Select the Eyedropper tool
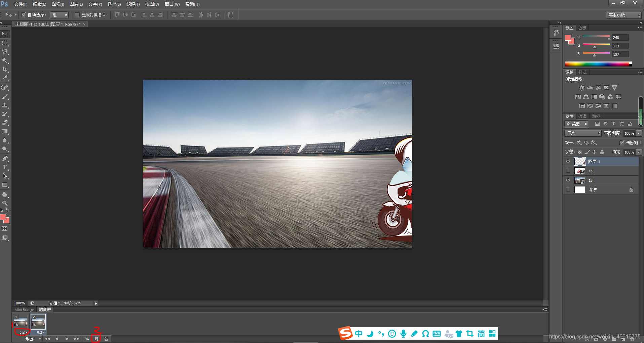644x343 pixels. (5, 78)
